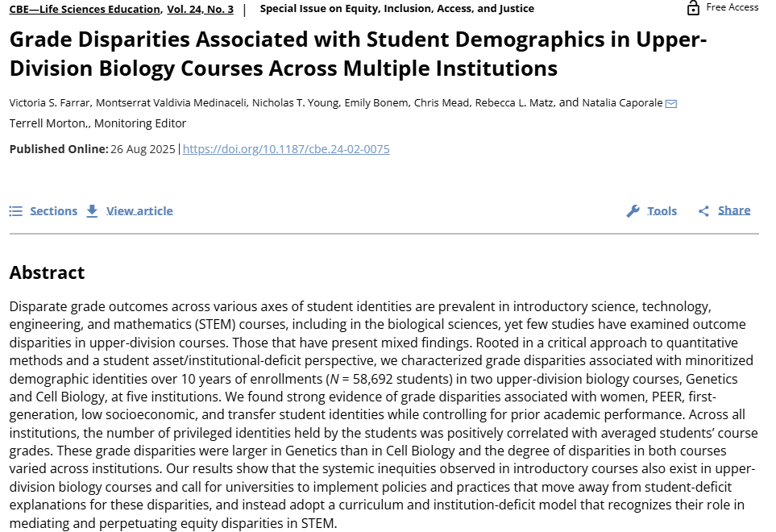Click the Abstract section heading
The height and width of the screenshot is (532, 776).
47,272
